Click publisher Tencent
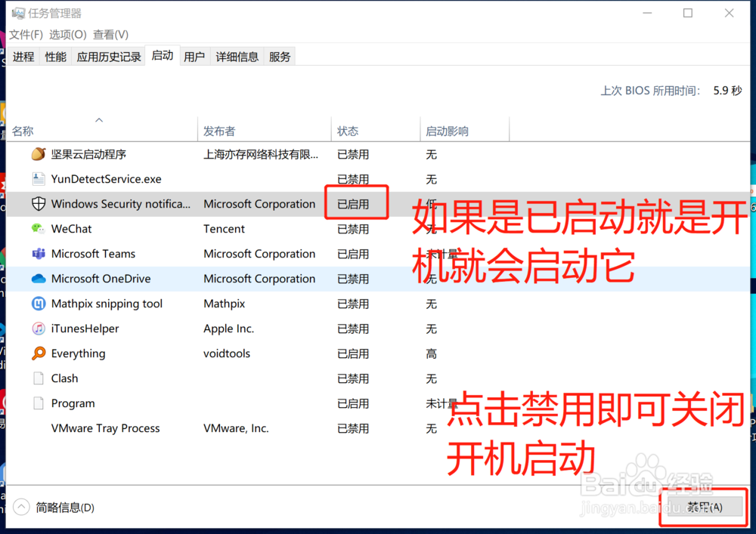This screenshot has width=756, height=534. tap(225, 229)
